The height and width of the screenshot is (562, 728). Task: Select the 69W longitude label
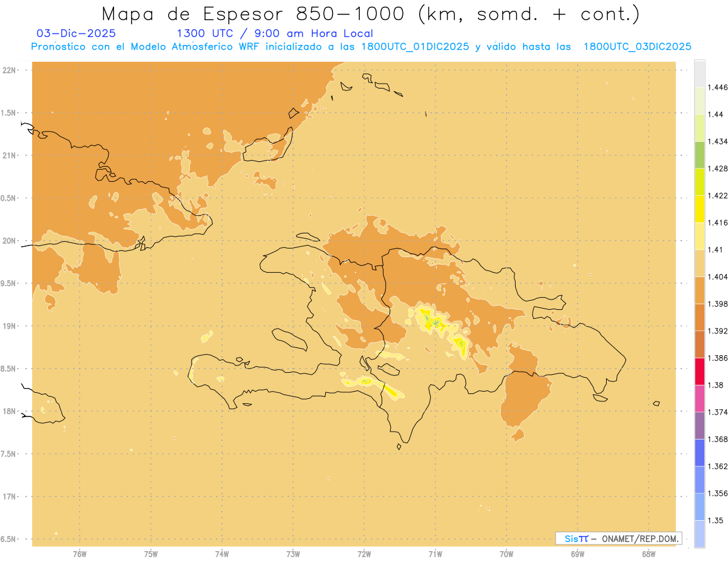[x=578, y=554]
